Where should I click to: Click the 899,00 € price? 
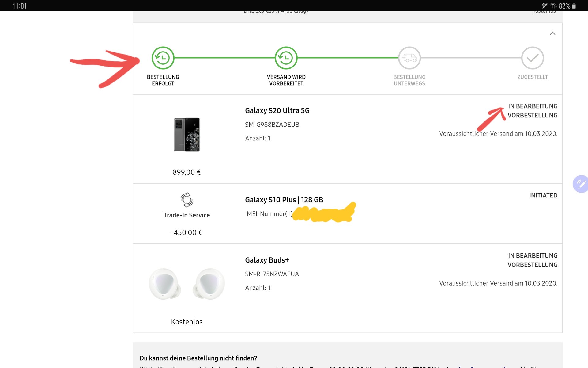coord(187,172)
